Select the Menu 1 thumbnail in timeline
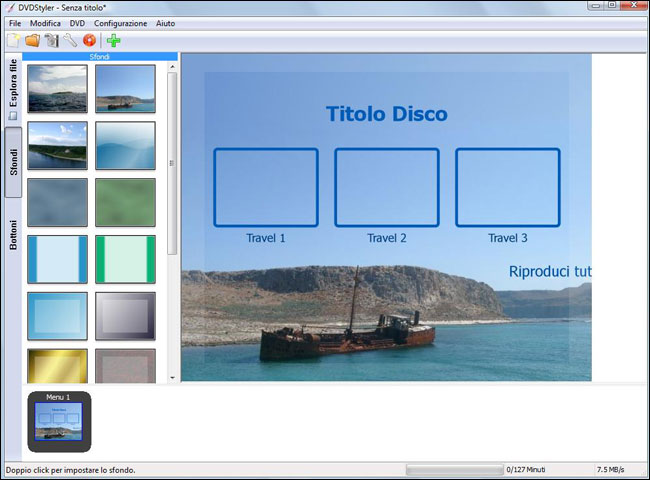Screen dimensions: 650x480 click(59, 422)
